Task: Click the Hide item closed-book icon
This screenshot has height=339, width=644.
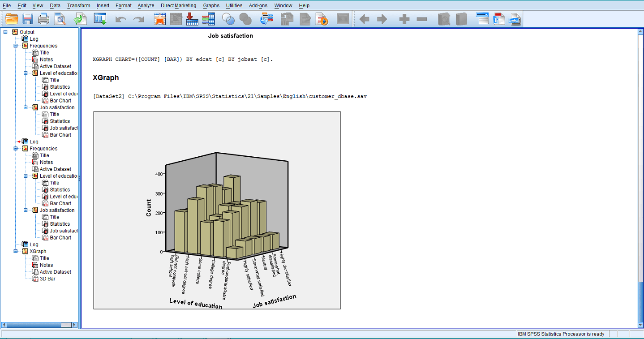Action: point(461,19)
